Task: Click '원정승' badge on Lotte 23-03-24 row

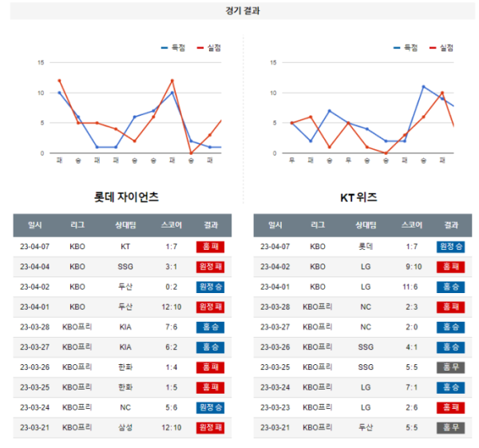Action: (210, 407)
